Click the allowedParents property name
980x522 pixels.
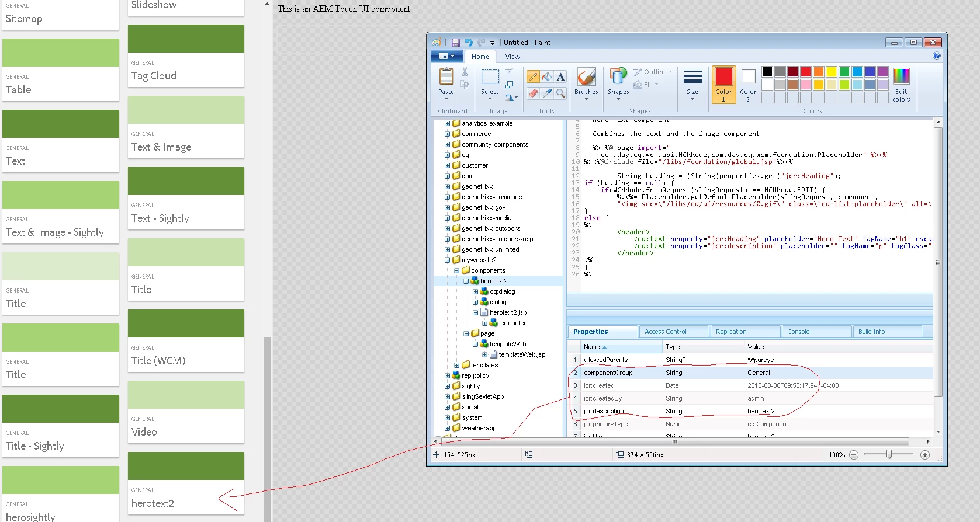pyautogui.click(x=605, y=360)
